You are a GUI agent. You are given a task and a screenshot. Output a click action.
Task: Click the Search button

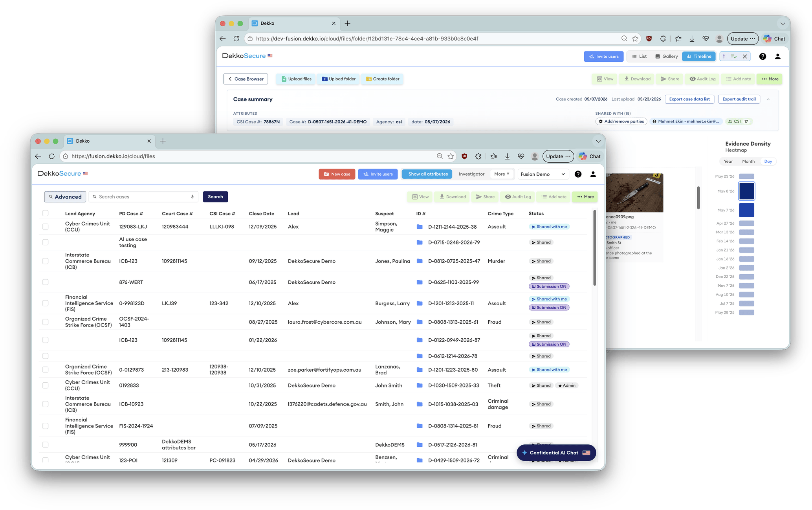tap(215, 197)
